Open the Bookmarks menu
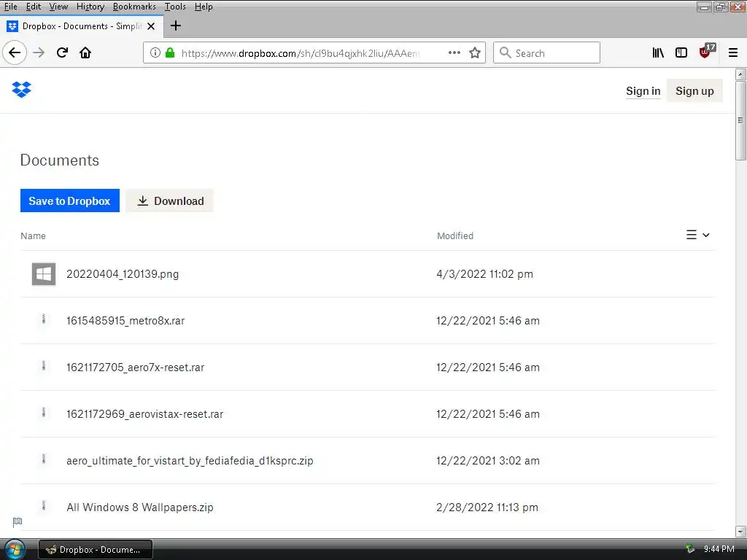Image resolution: width=747 pixels, height=560 pixels. pos(134,7)
